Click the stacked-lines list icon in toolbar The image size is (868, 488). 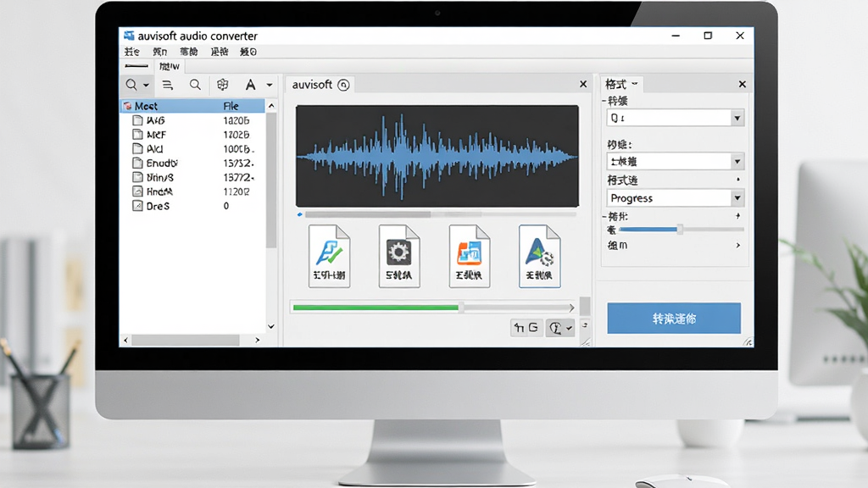click(x=167, y=85)
